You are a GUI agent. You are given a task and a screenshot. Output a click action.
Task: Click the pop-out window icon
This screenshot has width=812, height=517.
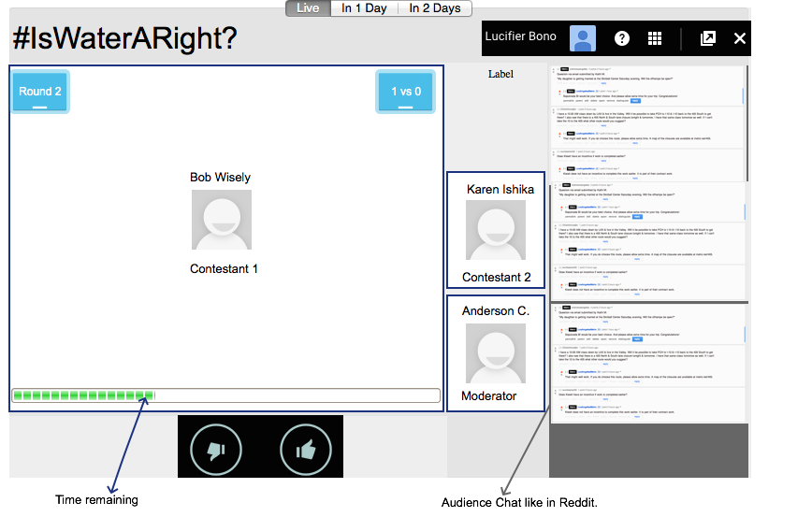[x=708, y=38]
